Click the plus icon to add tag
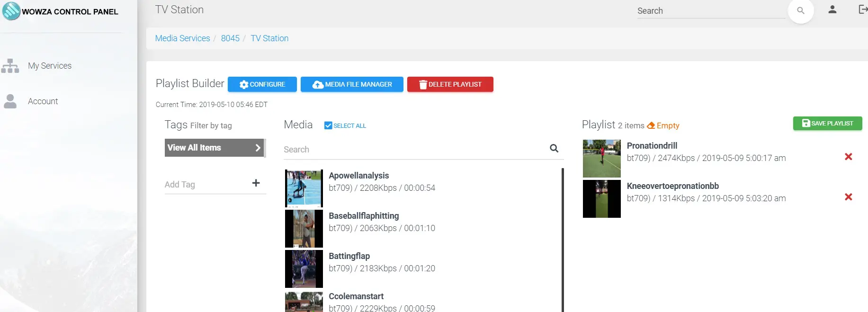Screen dimensions: 868x312 point(256,183)
